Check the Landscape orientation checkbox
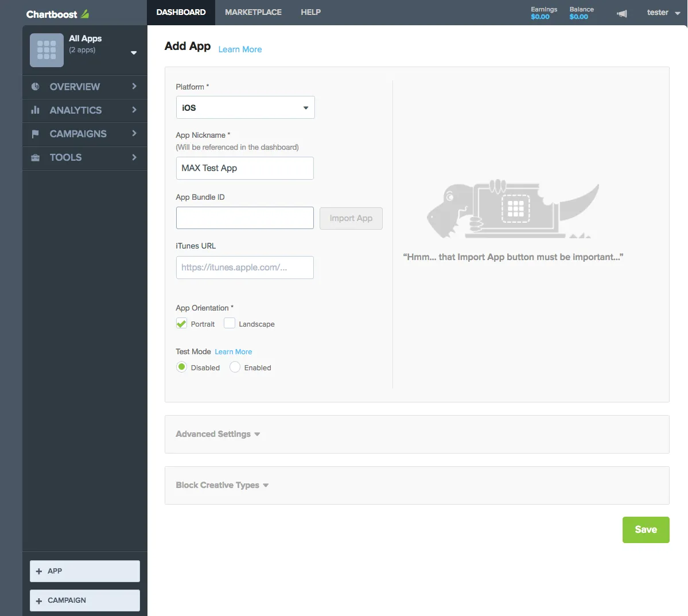Screen dimensions: 688x616 230,324
